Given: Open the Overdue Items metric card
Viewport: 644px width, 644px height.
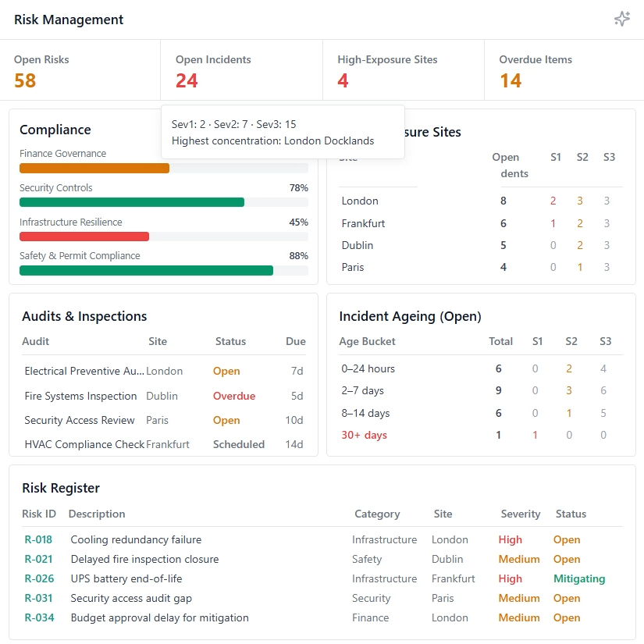Looking at the screenshot, I should tap(564, 71).
